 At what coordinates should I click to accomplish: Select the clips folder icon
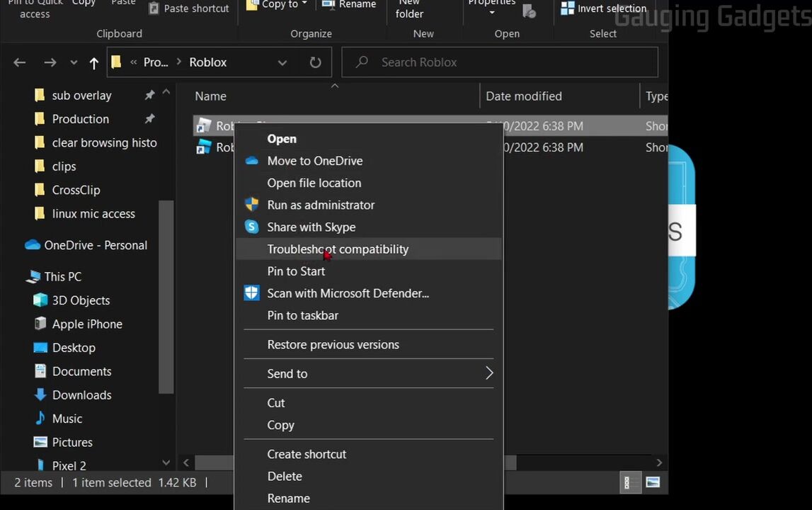40,166
